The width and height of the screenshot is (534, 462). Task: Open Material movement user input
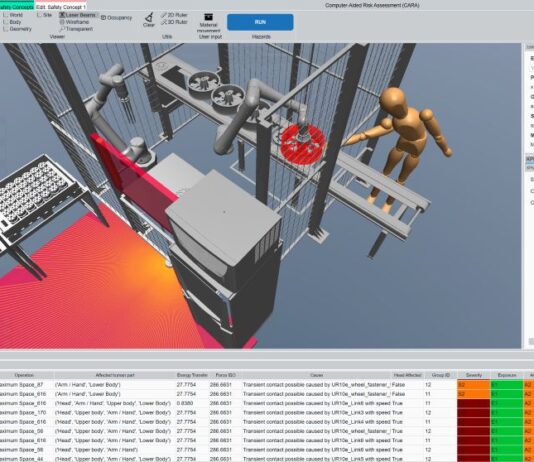click(x=208, y=23)
